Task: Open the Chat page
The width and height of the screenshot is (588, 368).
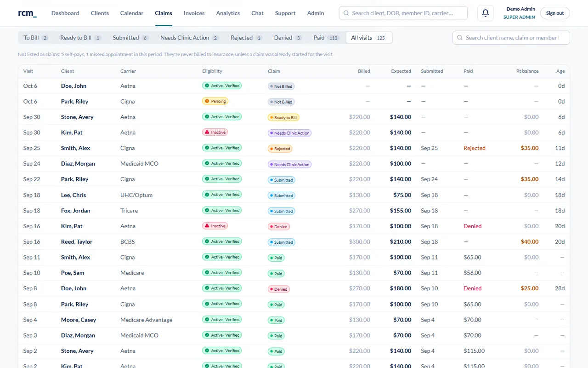Action: pos(257,13)
